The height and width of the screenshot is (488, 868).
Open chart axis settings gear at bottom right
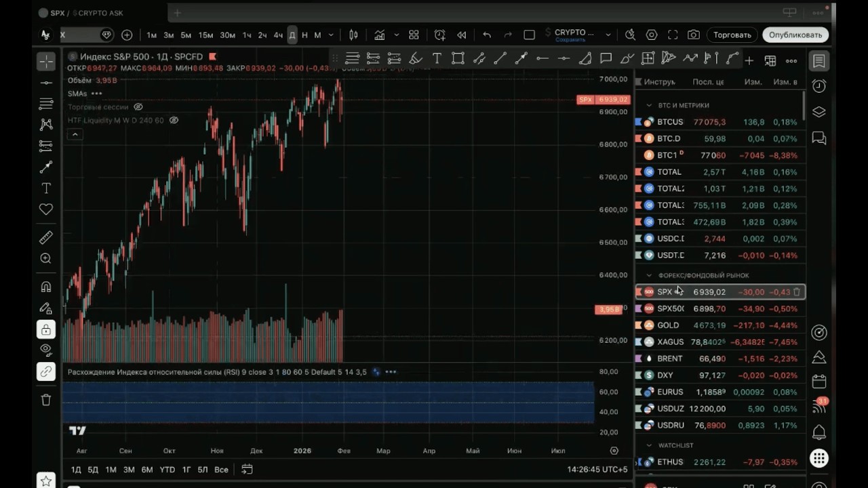click(x=614, y=451)
